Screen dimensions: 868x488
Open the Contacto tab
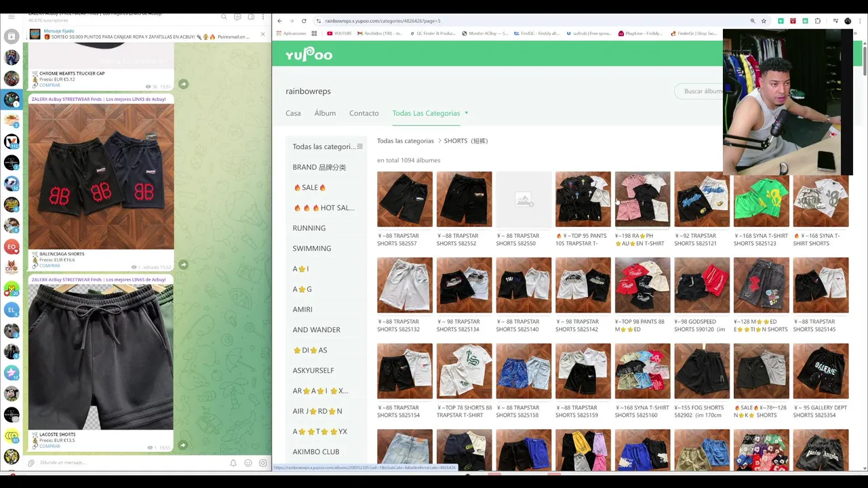(364, 113)
